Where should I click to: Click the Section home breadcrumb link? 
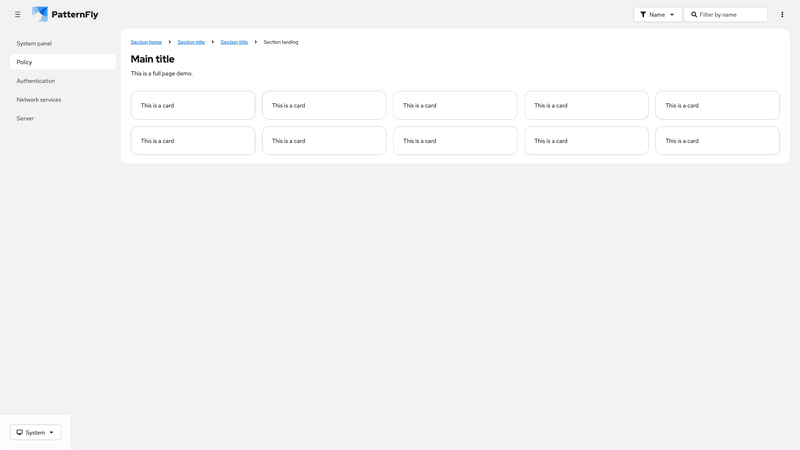(146, 42)
